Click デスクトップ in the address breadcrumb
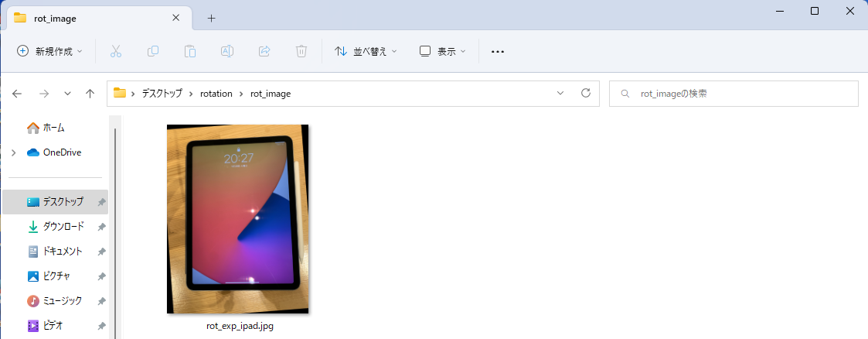Image resolution: width=868 pixels, height=339 pixels. coord(162,94)
